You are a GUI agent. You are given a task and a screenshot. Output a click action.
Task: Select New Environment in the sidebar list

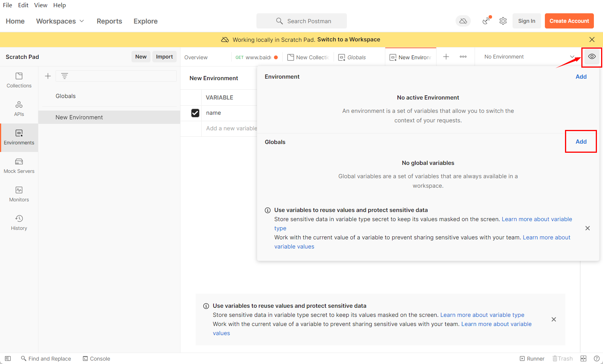click(x=109, y=117)
